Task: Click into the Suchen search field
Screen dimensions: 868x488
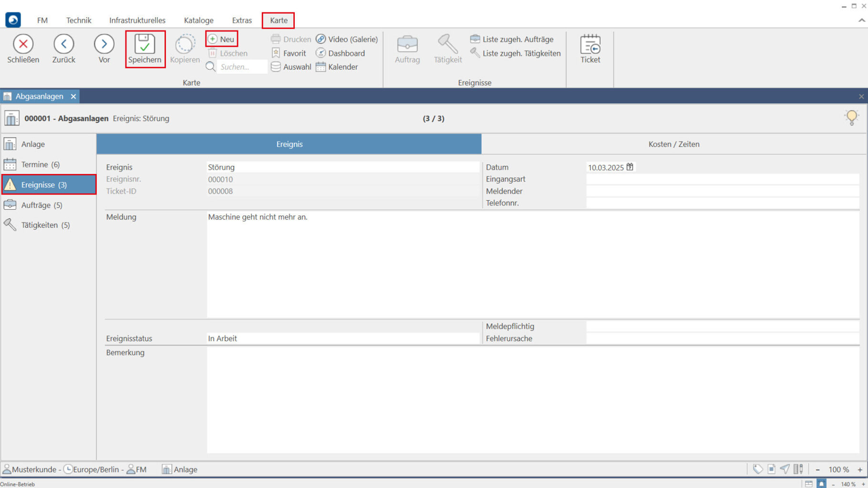Action: click(241, 67)
